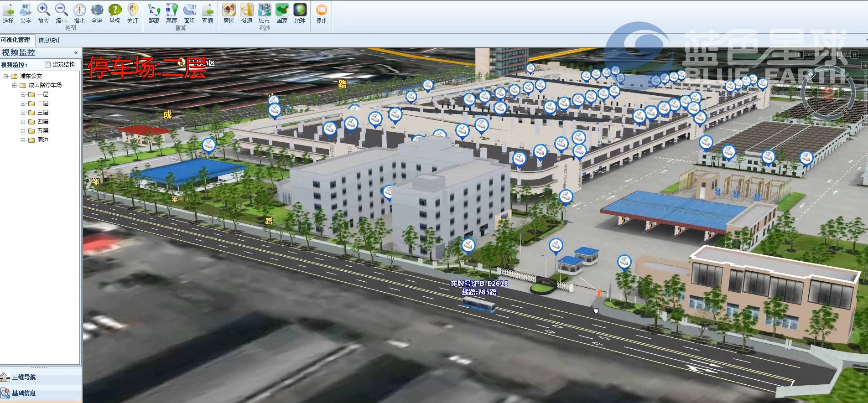This screenshot has width=868, height=403.
Task: Click the 放大 zoom-in magnifier tool
Action: 43,13
